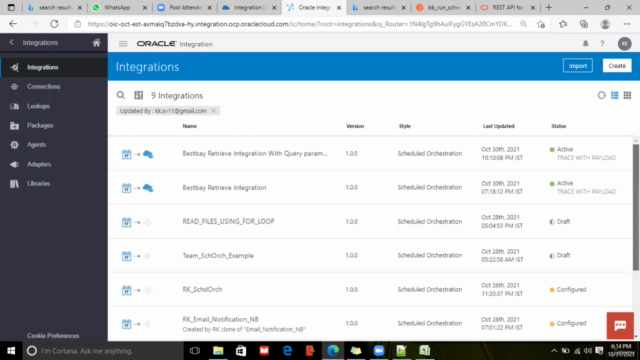Switch to grid card view
The image size is (640, 360).
point(627,96)
